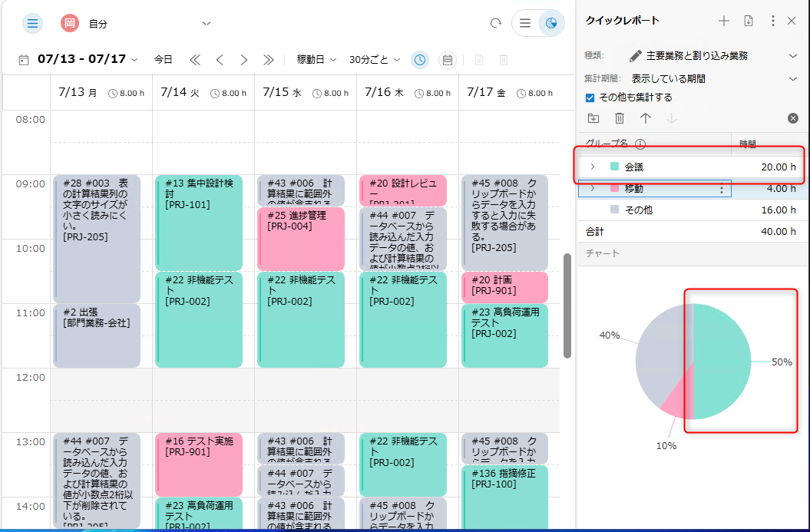Click the teal 50% pie chart slice
Screen dimensions: 810x532
[723, 362]
